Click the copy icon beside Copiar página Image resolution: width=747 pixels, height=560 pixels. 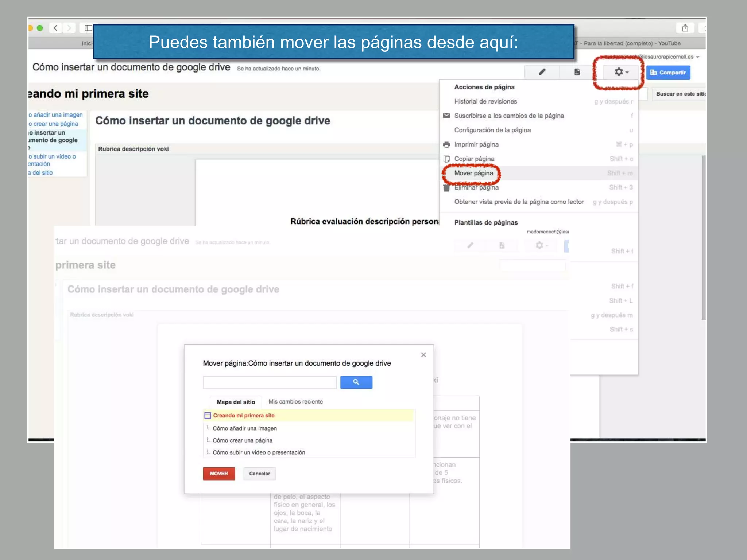(446, 159)
